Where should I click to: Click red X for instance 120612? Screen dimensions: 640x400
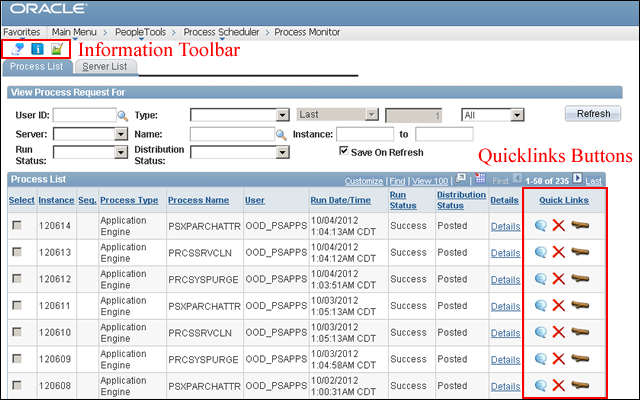pyautogui.click(x=558, y=279)
